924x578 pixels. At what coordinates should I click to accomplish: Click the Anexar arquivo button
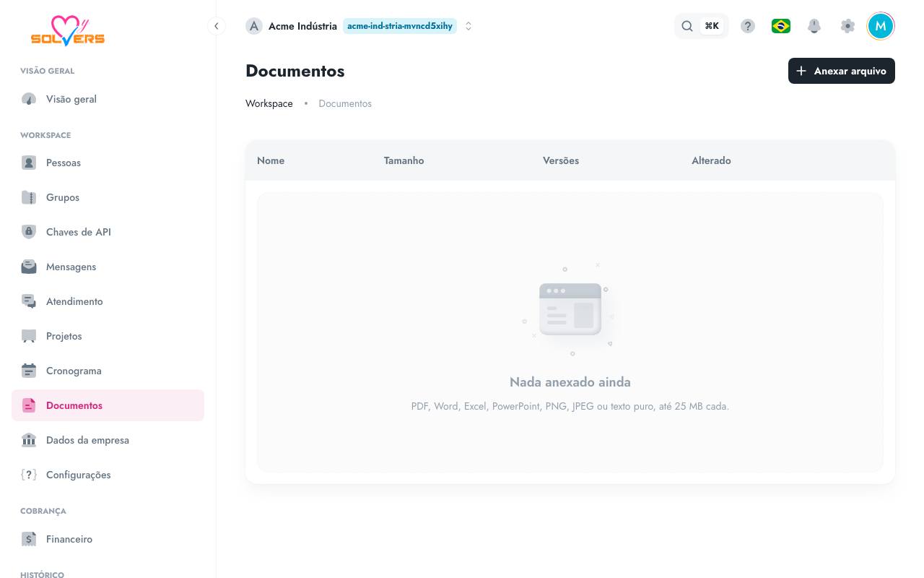tap(842, 71)
